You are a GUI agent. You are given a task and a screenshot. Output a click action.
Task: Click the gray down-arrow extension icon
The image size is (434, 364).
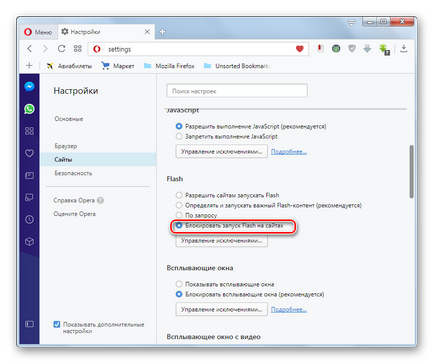[x=367, y=49]
